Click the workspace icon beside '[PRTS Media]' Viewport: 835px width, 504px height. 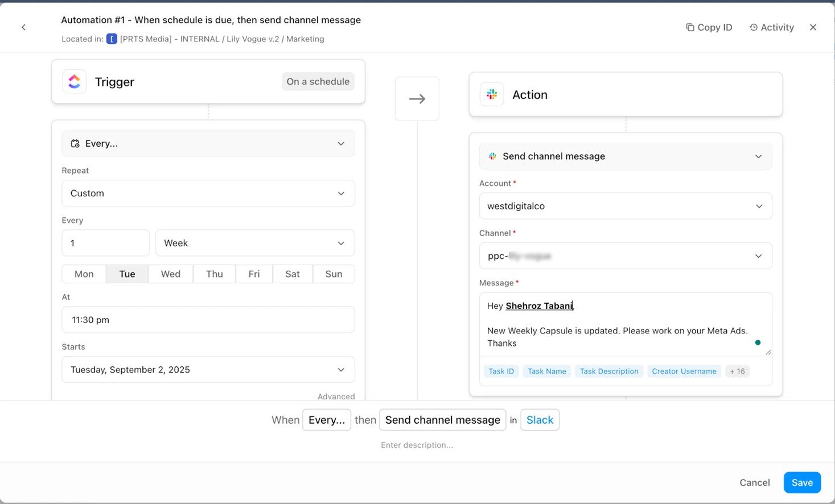tap(112, 39)
